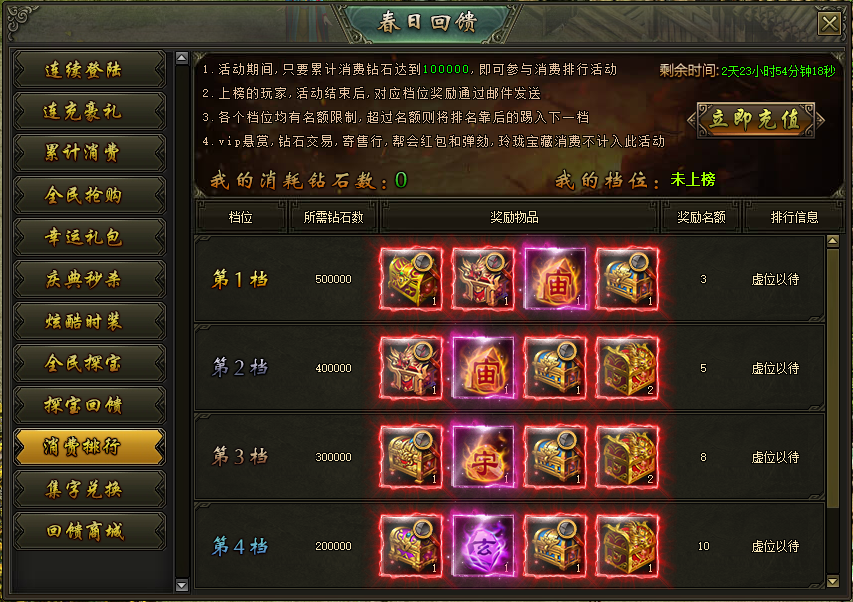Click the red armor icon in 第2档 row
This screenshot has height=602, width=853.
click(411, 368)
